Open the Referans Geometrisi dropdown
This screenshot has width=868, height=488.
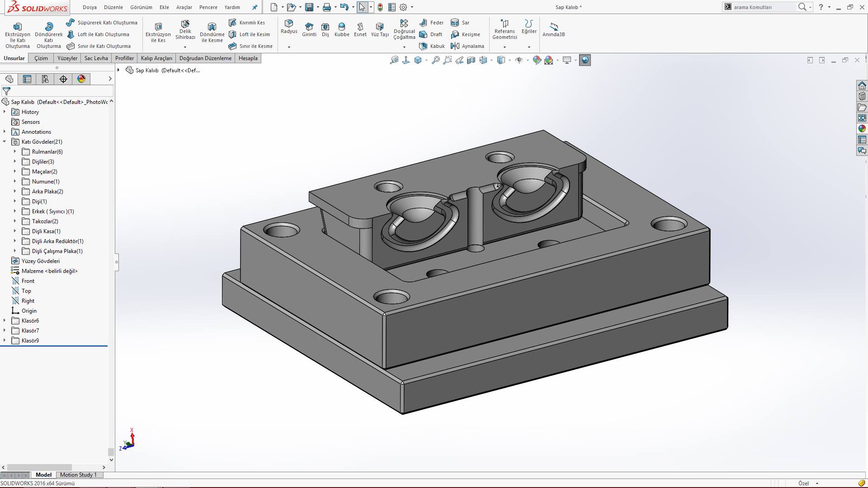click(x=505, y=47)
